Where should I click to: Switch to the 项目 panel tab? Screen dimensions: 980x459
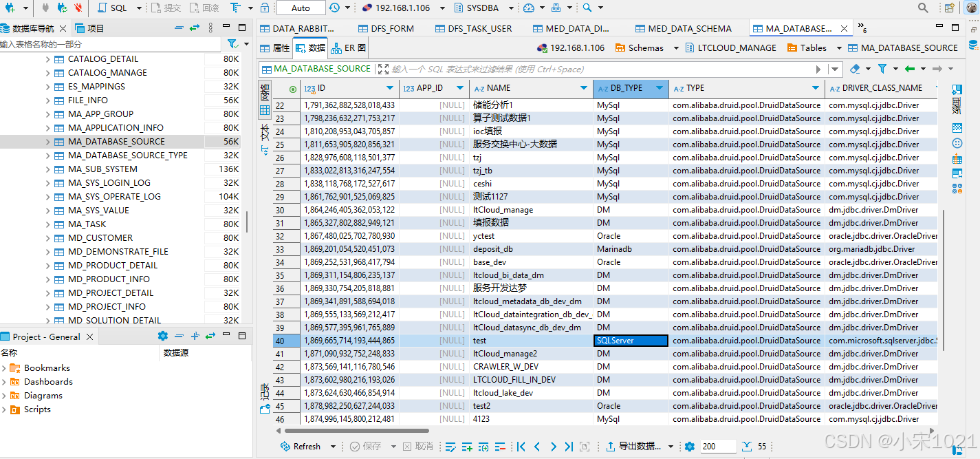click(x=89, y=28)
